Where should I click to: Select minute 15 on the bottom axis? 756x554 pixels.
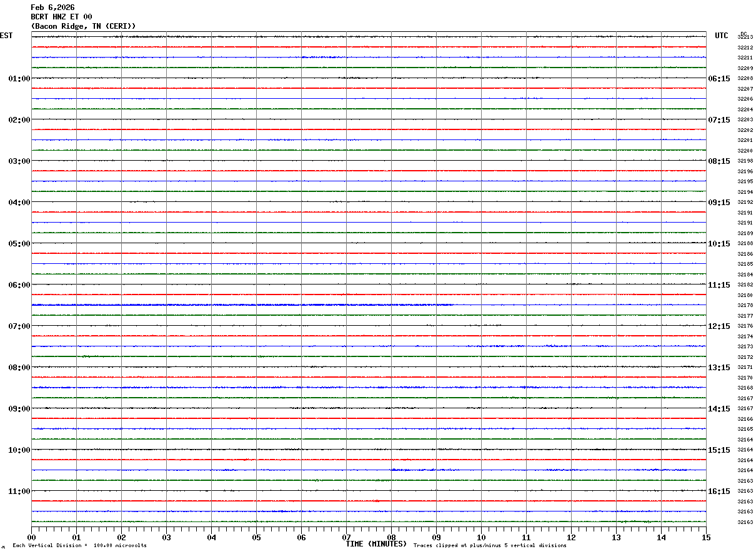point(706,537)
